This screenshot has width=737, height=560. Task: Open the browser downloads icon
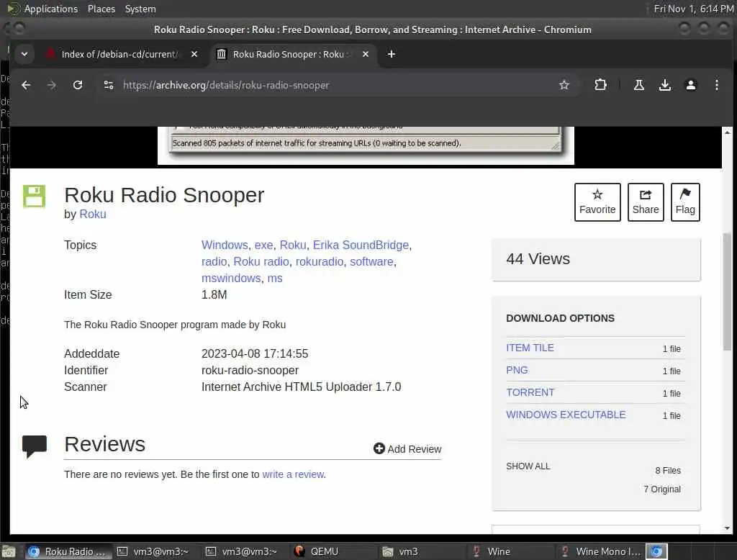pyautogui.click(x=664, y=85)
